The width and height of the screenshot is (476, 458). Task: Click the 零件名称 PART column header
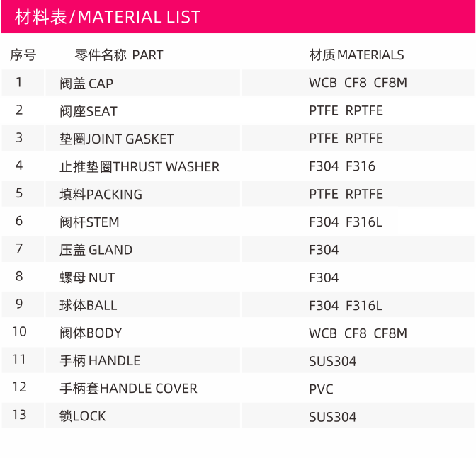coord(119,55)
